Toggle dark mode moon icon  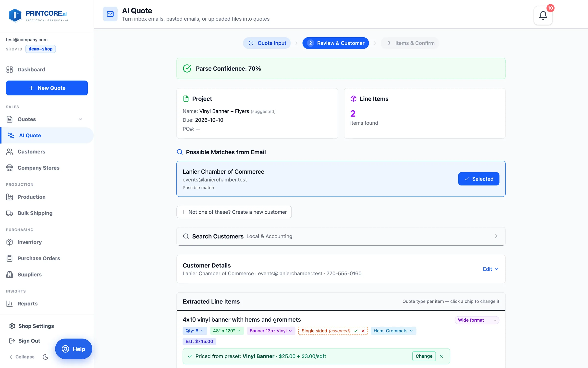(x=46, y=357)
